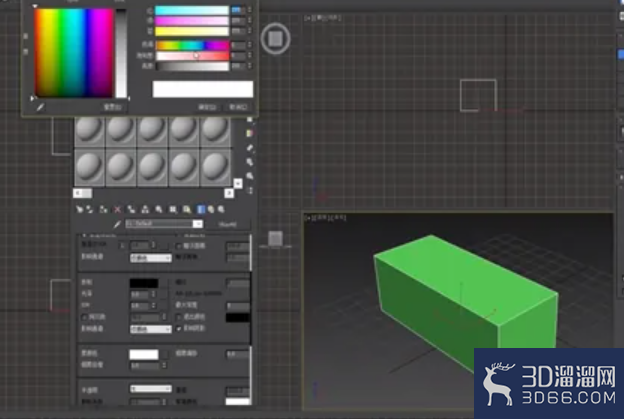Click the VRayMtl material type button

[x=228, y=224]
